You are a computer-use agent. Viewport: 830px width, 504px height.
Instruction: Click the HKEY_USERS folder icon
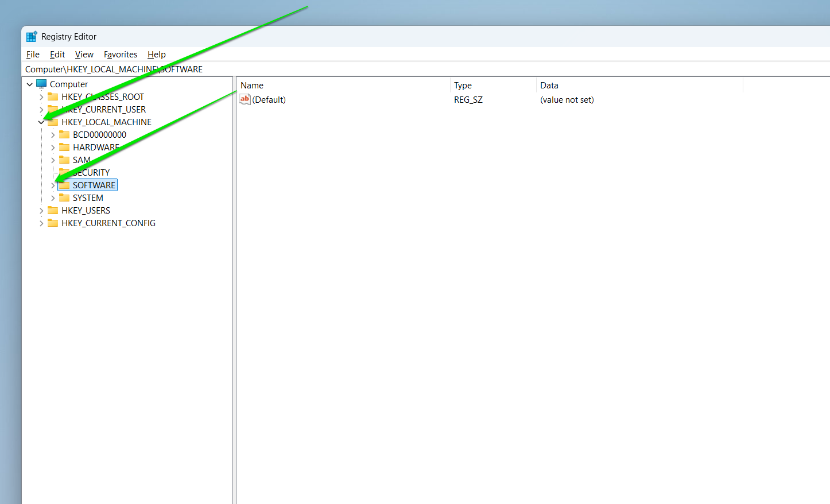53,210
